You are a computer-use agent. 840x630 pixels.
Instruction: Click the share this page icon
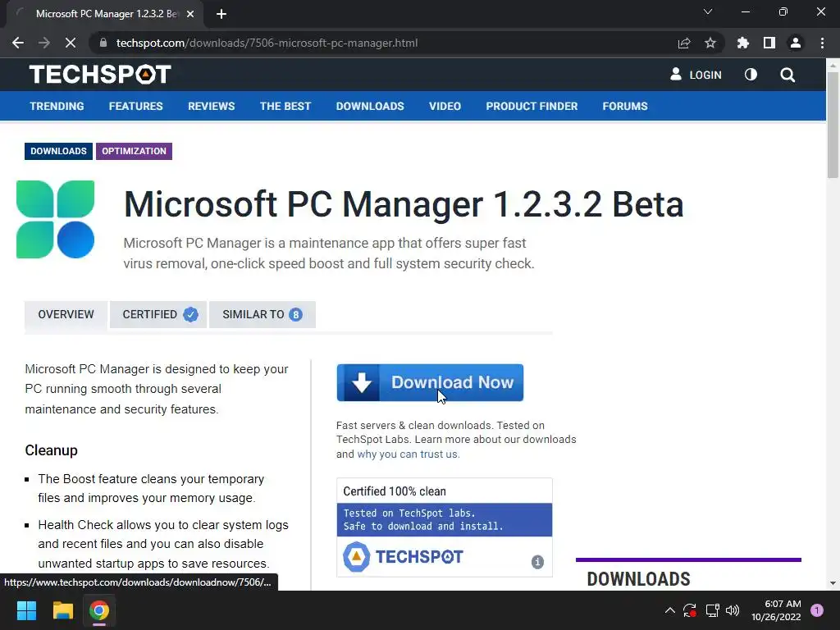(x=684, y=43)
